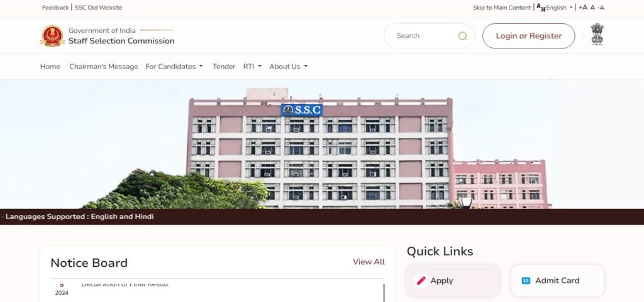Click the pencil icon beside Apply
Screen dimensions: 644x302
coord(421,281)
